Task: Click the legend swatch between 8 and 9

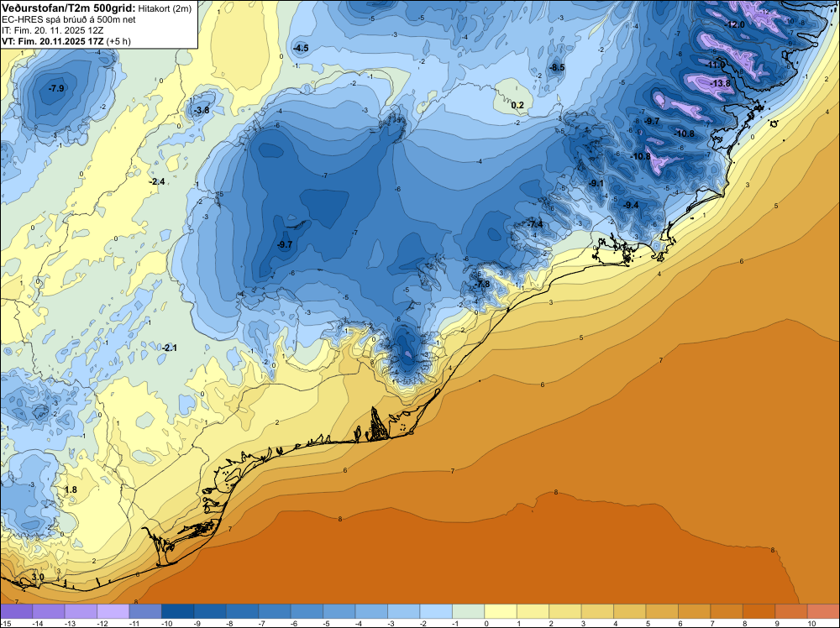Action: coord(759,611)
